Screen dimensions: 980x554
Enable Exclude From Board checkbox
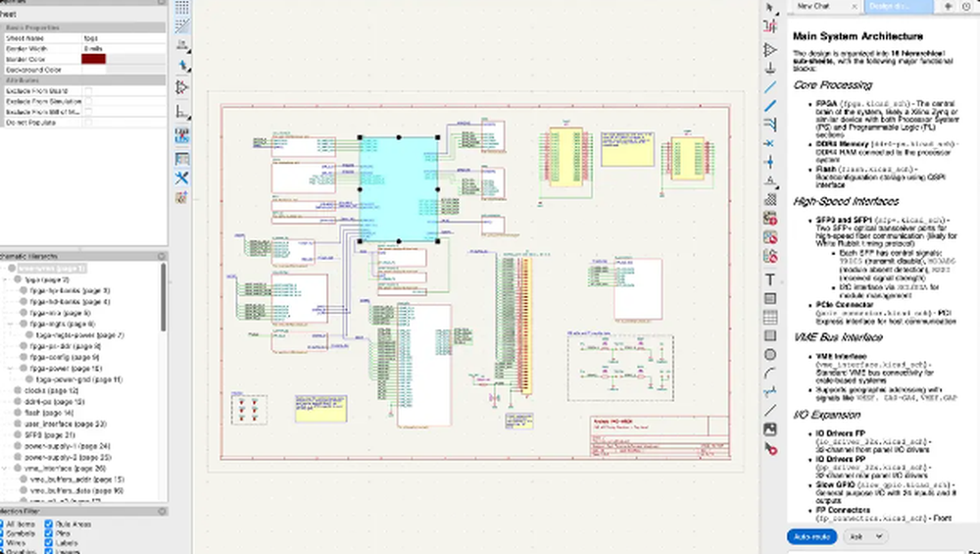point(88,90)
